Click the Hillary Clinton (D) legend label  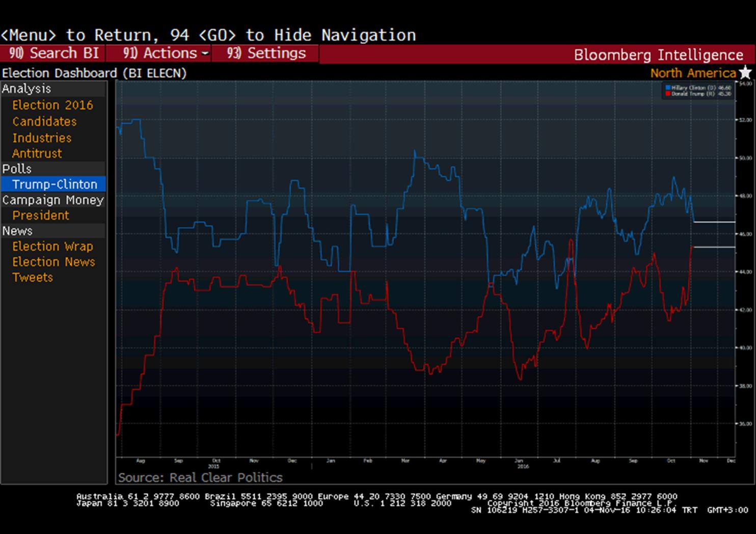tap(694, 88)
